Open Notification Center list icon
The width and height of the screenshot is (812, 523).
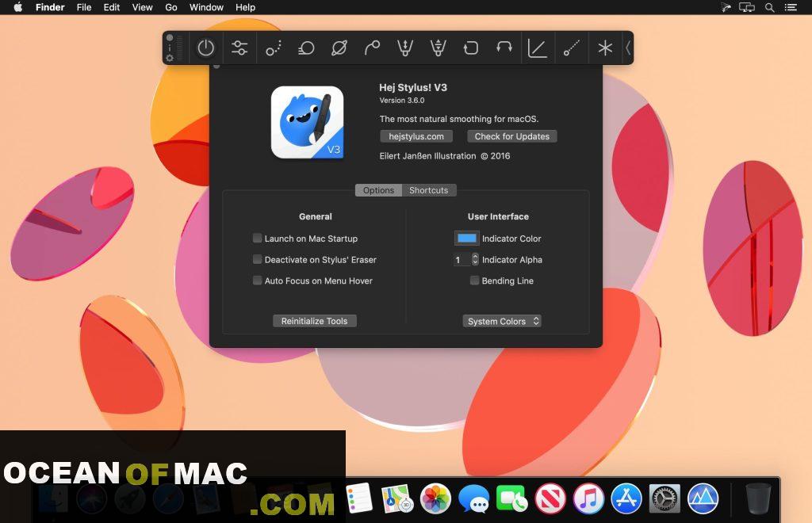(x=791, y=7)
